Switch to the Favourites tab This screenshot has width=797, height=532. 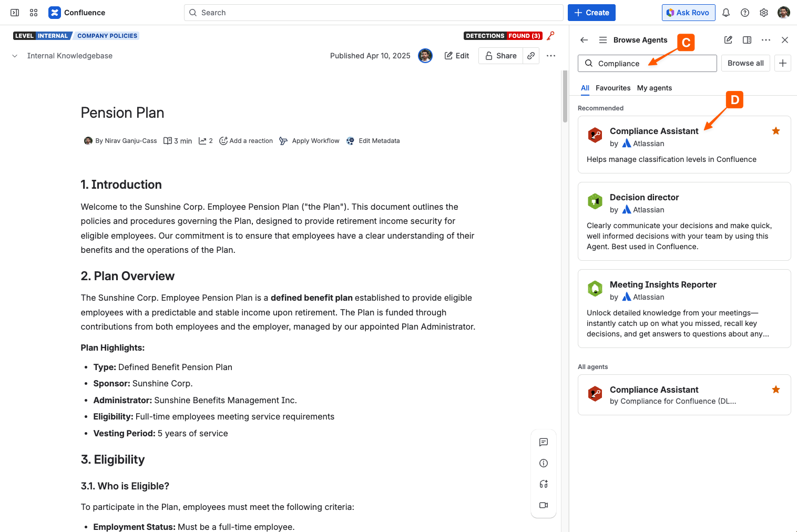[x=613, y=88]
